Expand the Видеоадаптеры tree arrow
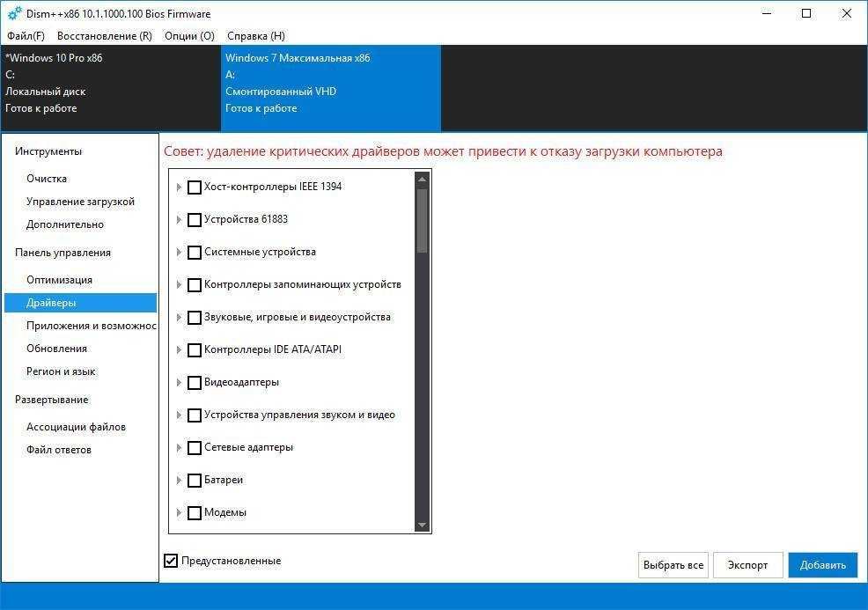This screenshot has width=868, height=610. tap(179, 383)
